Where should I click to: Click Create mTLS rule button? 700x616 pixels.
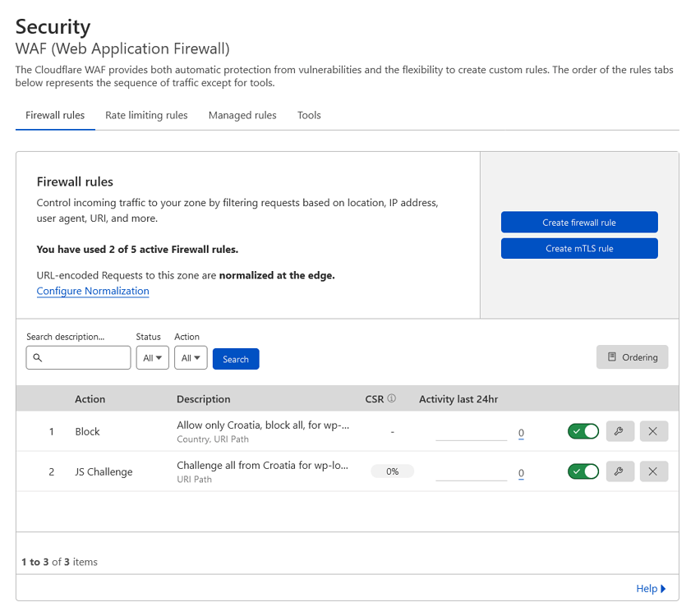point(579,249)
